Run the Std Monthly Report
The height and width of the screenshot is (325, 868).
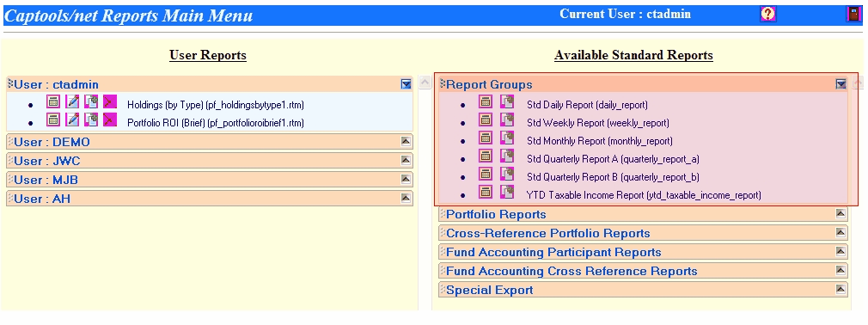pos(486,138)
